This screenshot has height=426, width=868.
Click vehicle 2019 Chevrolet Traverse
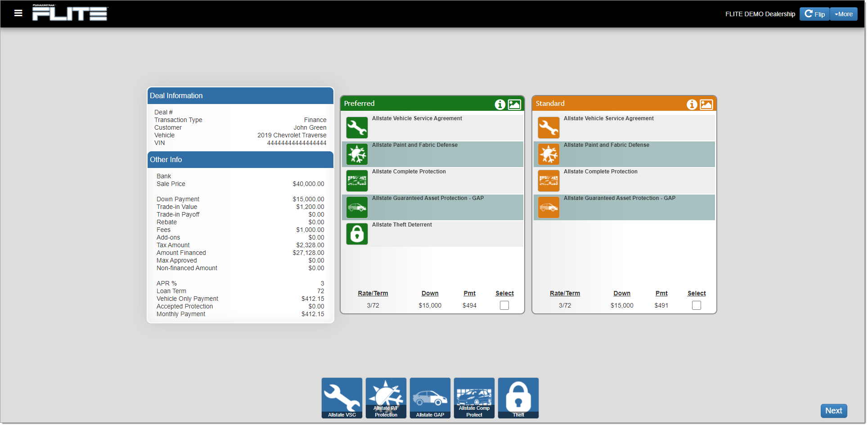[x=292, y=135]
